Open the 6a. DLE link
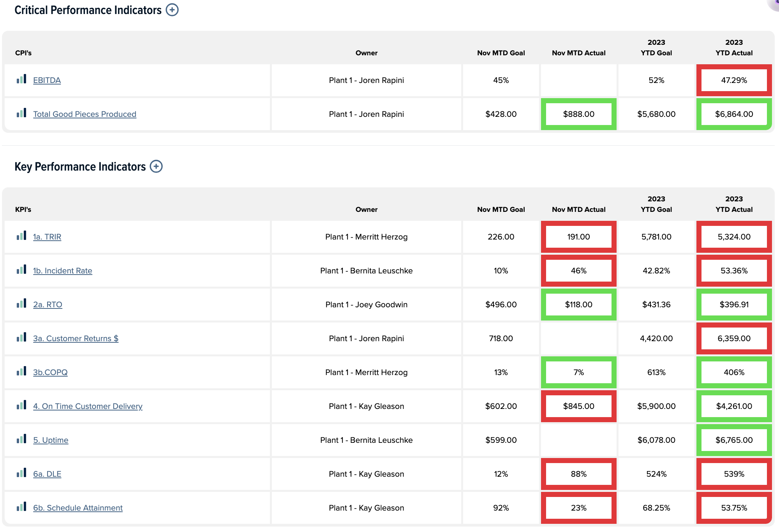This screenshot has width=779, height=532. [47, 474]
